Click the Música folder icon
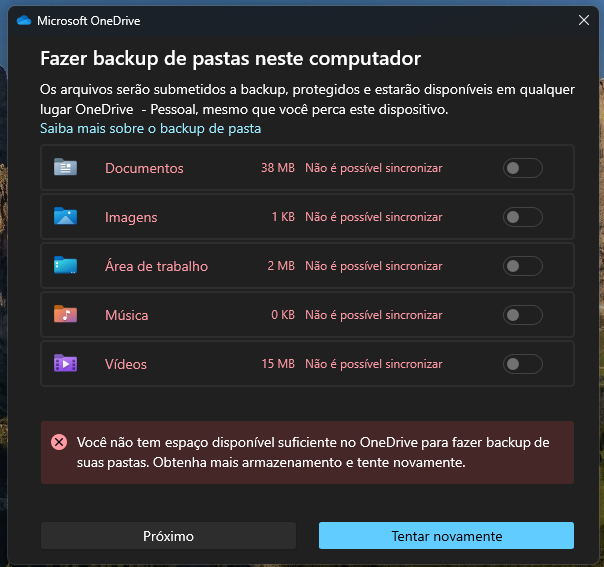This screenshot has height=567, width=604. click(65, 315)
